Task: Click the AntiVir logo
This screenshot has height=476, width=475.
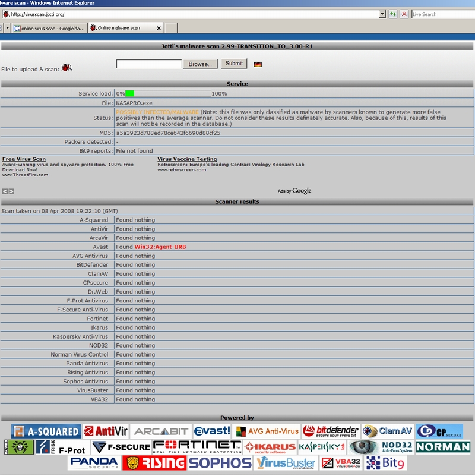Action: pos(106,431)
